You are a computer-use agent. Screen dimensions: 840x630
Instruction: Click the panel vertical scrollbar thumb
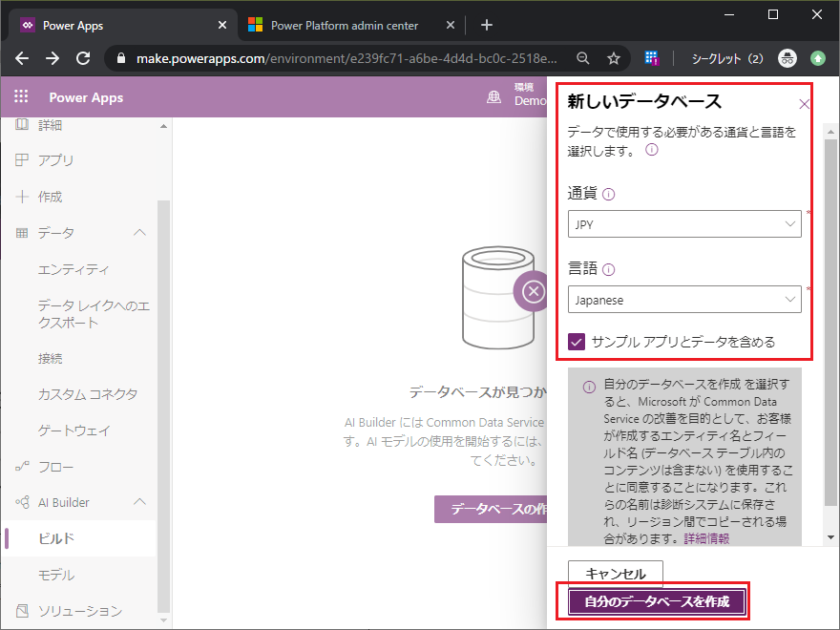pyautogui.click(x=830, y=322)
